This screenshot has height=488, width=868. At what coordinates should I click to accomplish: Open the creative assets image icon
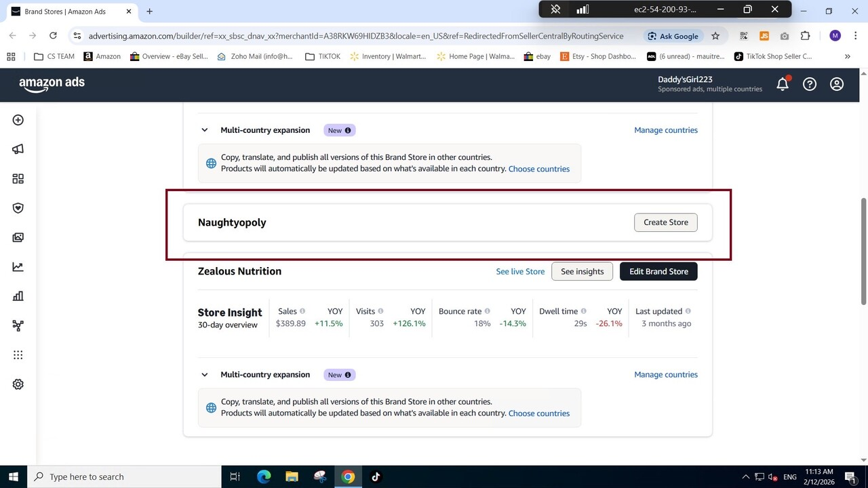pos(18,237)
